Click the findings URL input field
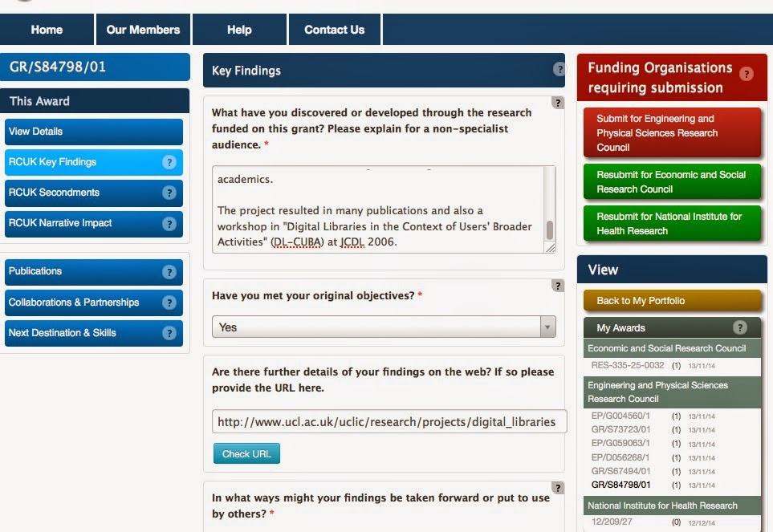 click(389, 421)
